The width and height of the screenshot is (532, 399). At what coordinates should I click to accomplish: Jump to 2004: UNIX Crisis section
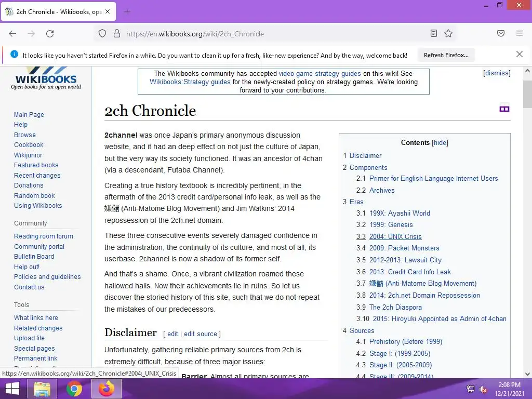[395, 236]
